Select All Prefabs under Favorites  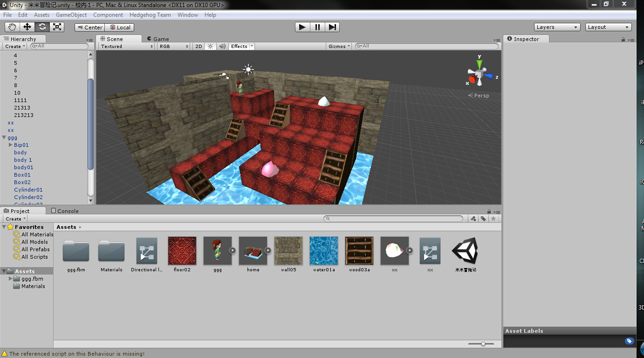tap(35, 249)
